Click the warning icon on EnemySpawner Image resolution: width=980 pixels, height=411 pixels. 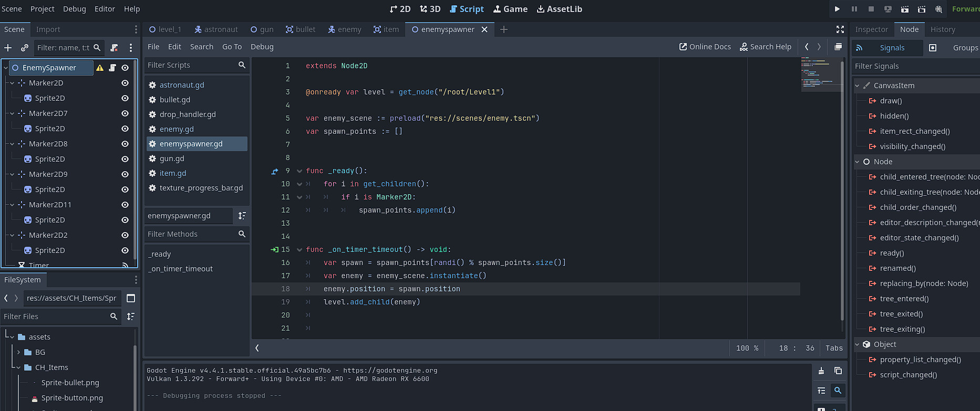(100, 68)
